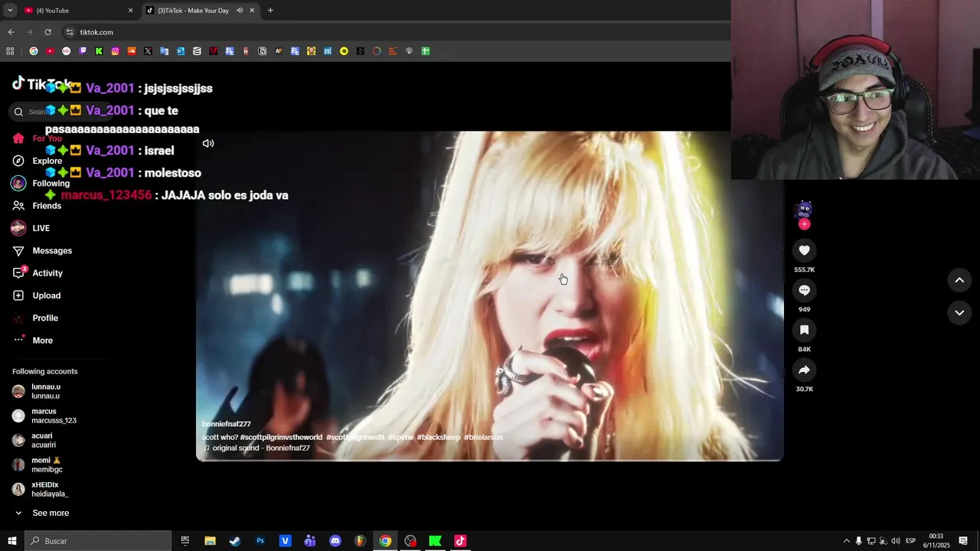The image size is (980, 551).
Task: Open Steam from the taskbar
Action: tap(235, 541)
